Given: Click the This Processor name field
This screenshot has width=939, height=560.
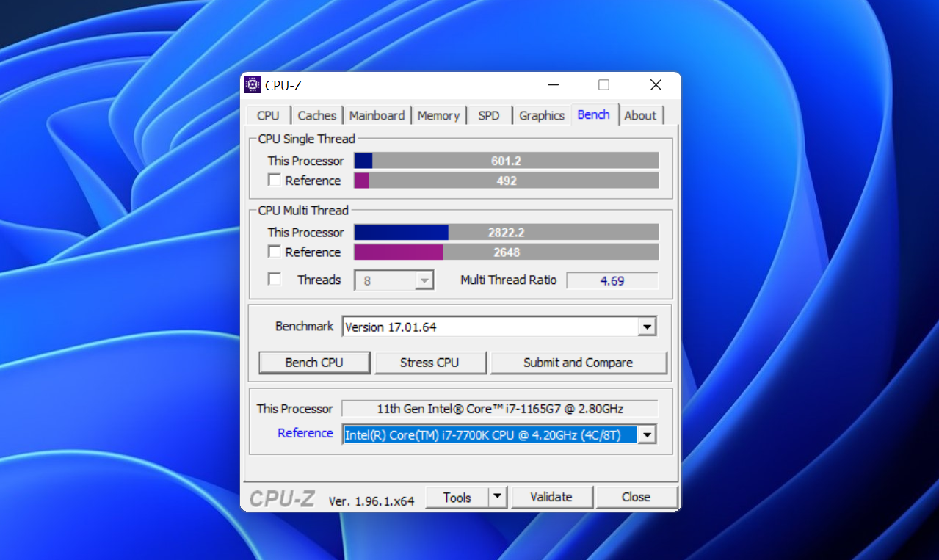Looking at the screenshot, I should click(x=500, y=409).
